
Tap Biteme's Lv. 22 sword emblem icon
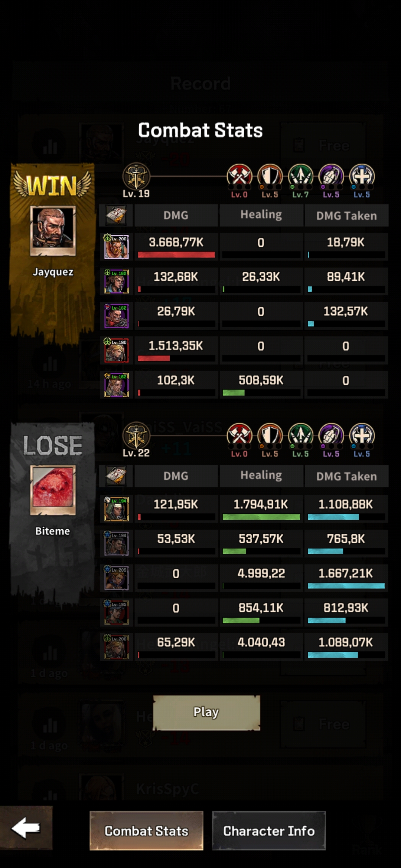click(136, 435)
